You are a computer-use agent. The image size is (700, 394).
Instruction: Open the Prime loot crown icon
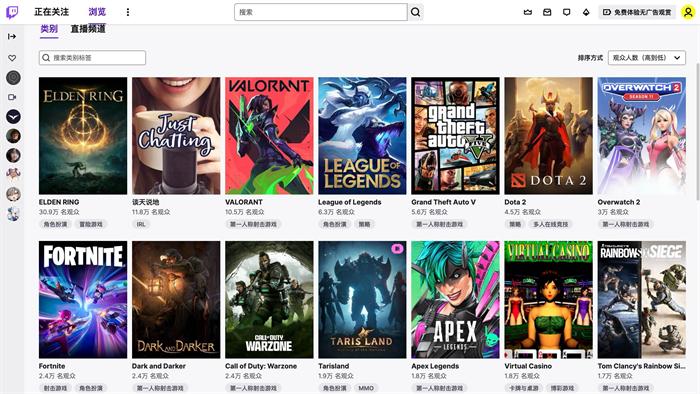528,12
